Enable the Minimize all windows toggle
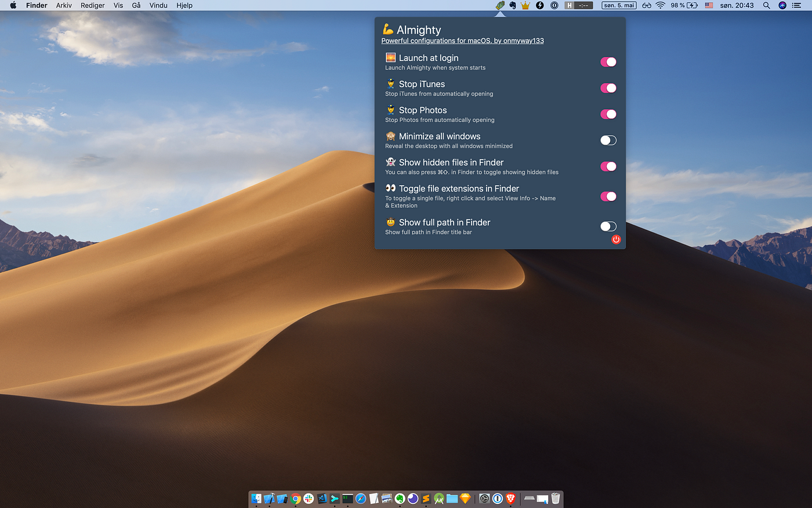 point(608,140)
